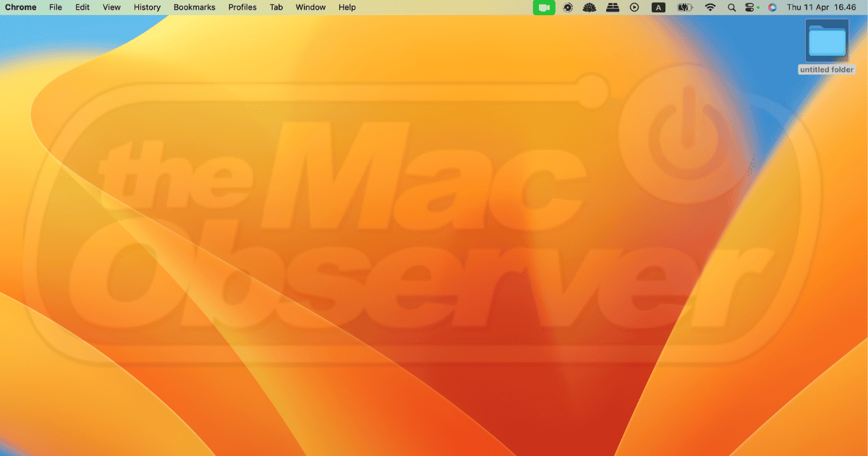Click the stacked grid menu bar icon
Image resolution: width=868 pixels, height=456 pixels.
[612, 7]
